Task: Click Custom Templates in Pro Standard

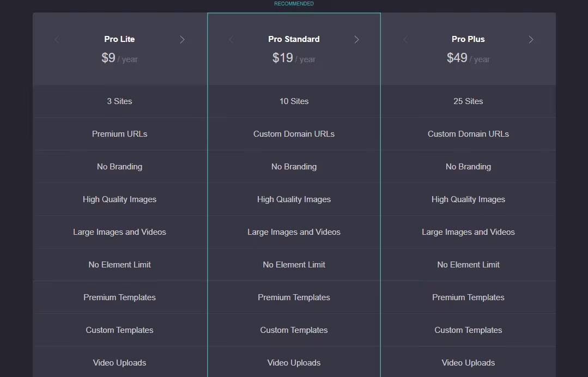Action: point(294,330)
